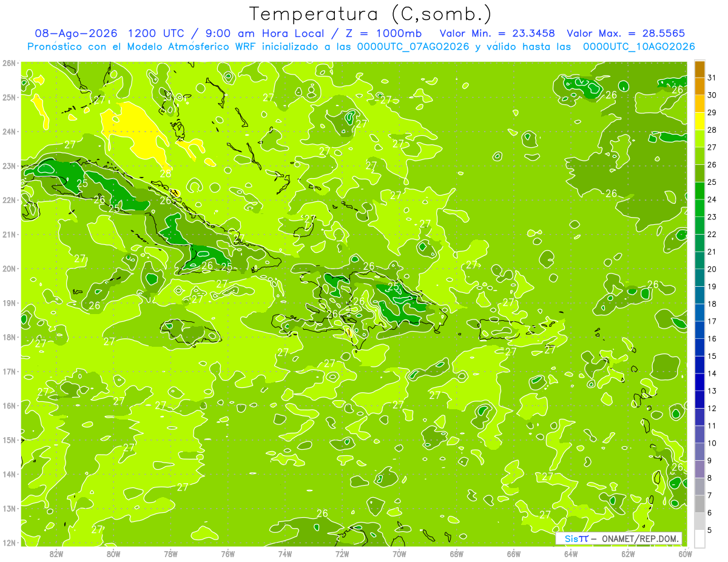Click the '18N' latitude axis label
The width and height of the screenshot is (728, 562).
click(9, 337)
